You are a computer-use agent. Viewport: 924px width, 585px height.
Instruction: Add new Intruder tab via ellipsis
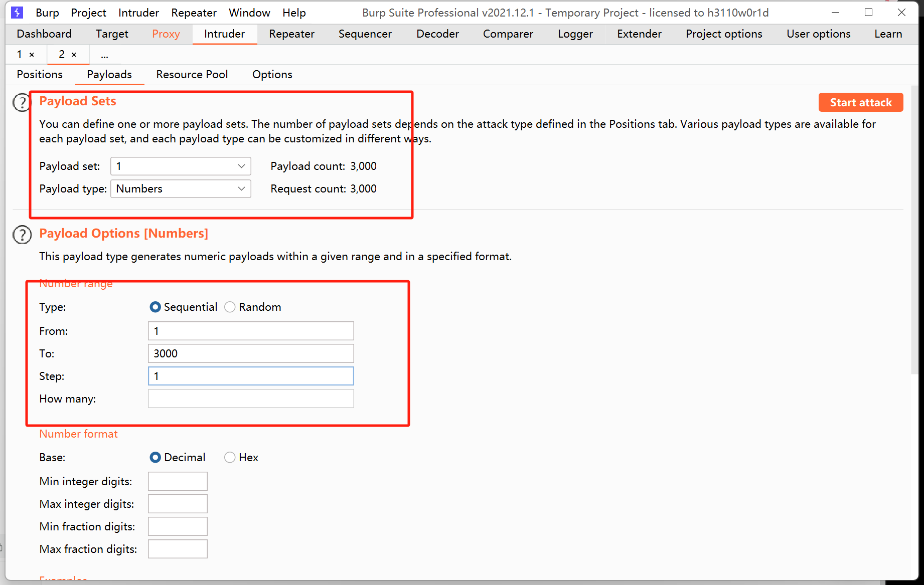pyautogui.click(x=104, y=55)
